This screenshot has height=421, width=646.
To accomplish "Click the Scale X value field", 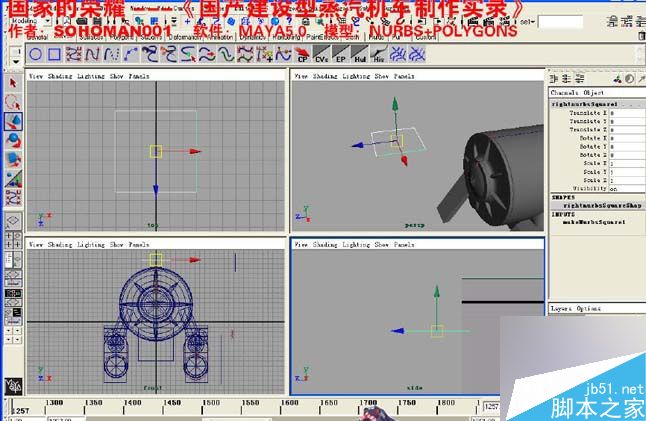I will tap(627, 163).
